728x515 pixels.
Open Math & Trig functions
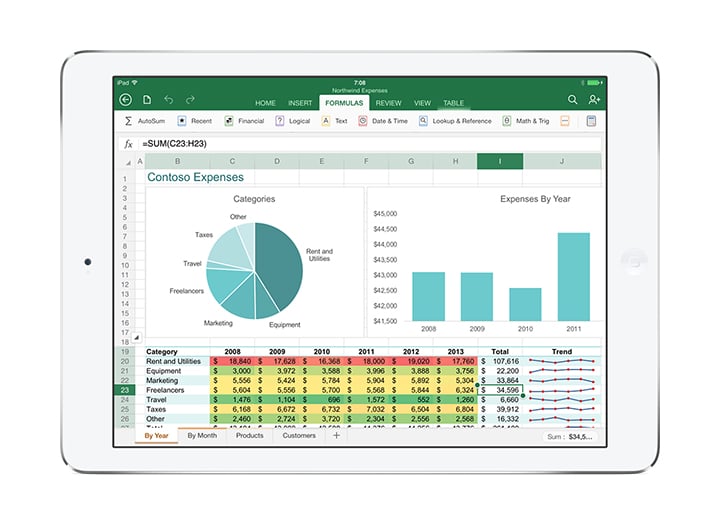pyautogui.click(x=526, y=121)
